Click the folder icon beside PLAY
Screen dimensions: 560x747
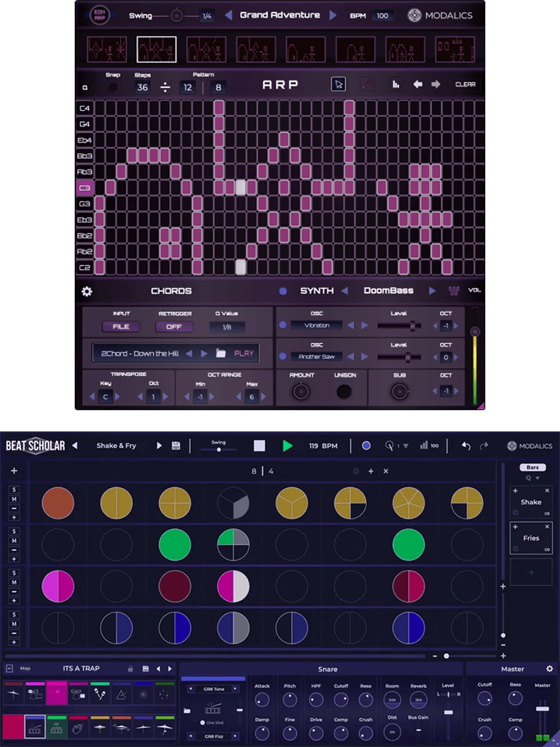point(221,354)
